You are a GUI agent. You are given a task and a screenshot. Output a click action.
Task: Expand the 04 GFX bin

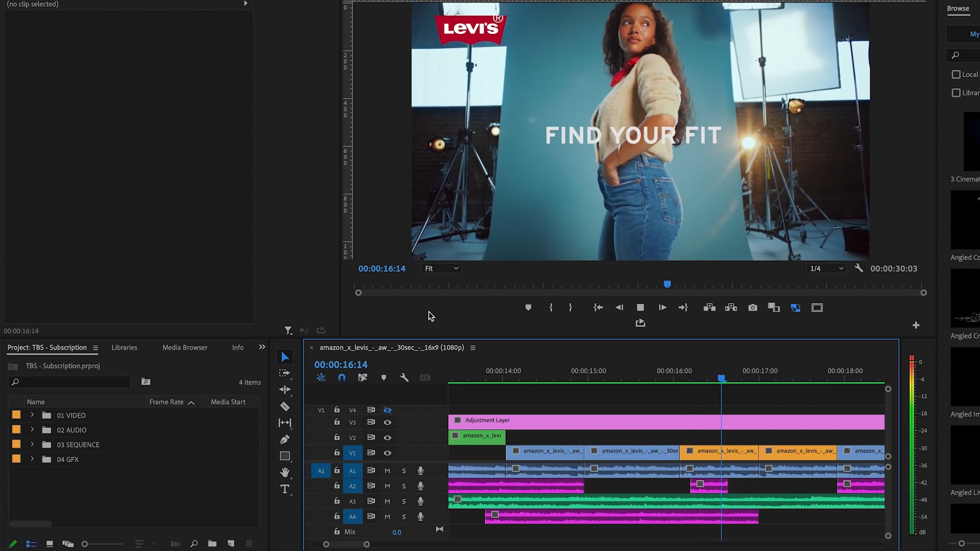coord(32,459)
